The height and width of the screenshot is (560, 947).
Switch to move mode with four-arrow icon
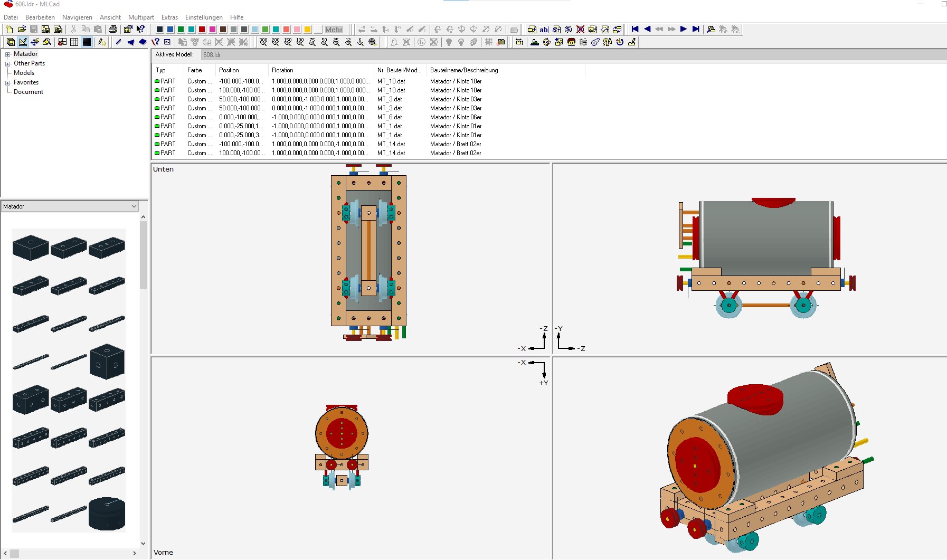[x=35, y=42]
